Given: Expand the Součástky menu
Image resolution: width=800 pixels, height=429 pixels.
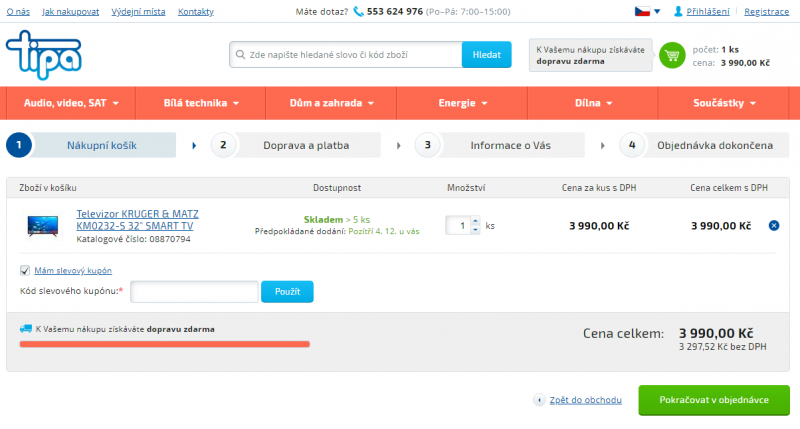Looking at the screenshot, I should [723, 103].
